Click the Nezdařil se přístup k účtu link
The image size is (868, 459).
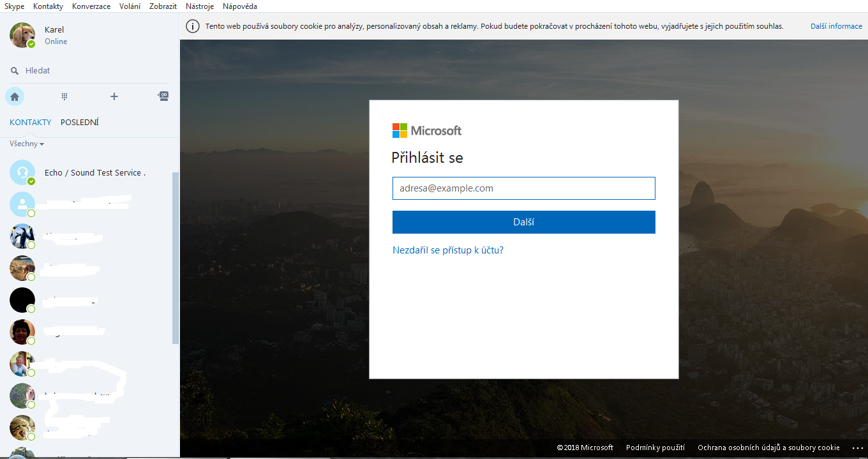click(448, 250)
